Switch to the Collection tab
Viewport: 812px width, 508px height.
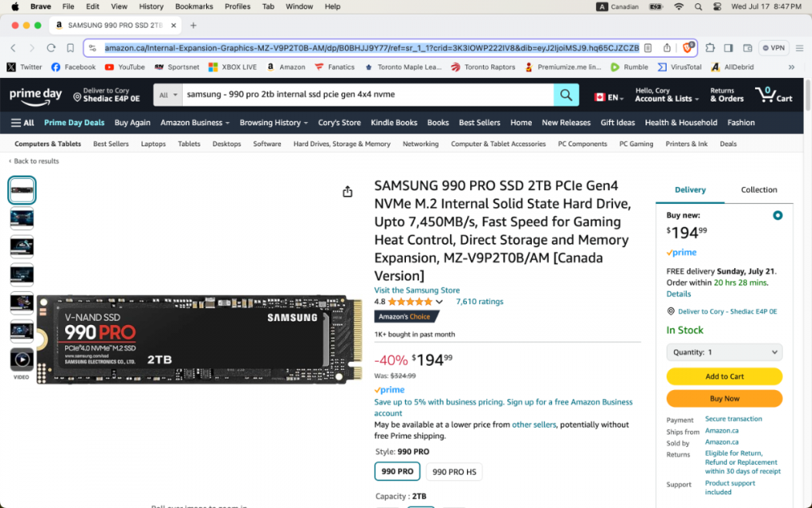point(759,189)
